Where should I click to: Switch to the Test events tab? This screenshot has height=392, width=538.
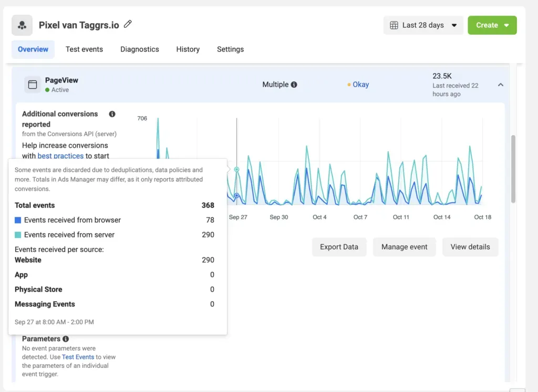click(x=84, y=49)
